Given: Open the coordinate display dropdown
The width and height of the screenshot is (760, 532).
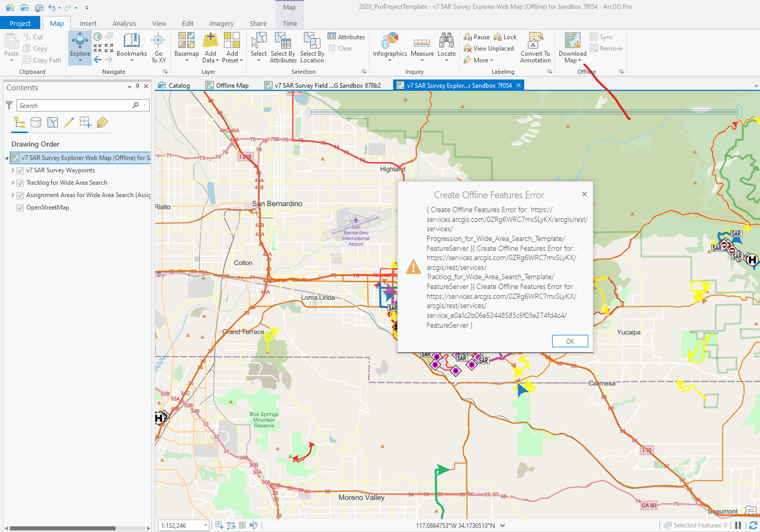Looking at the screenshot, I should pyautogui.click(x=503, y=525).
